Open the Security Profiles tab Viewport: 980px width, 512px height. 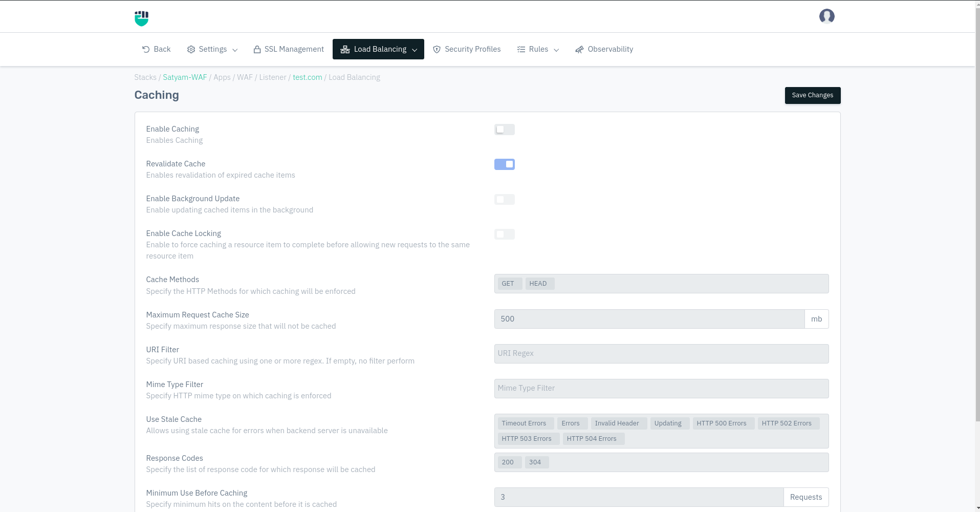[x=467, y=49]
